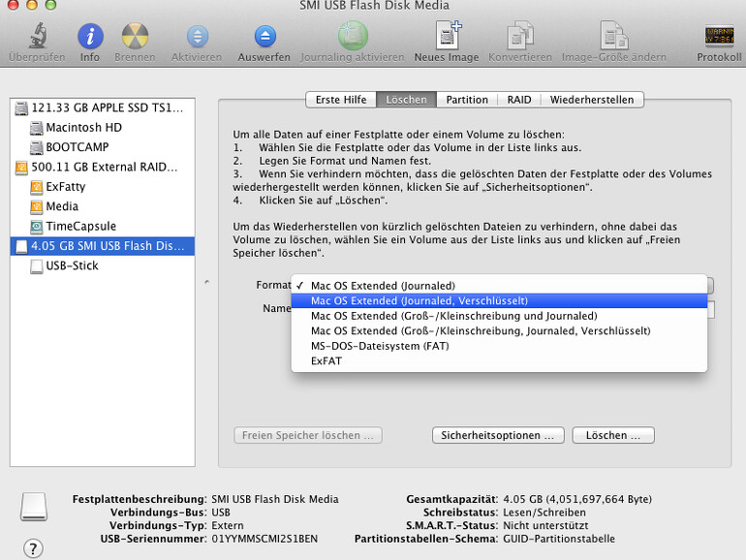Click the Löschen ... erase button
Viewport: 746px width, 560px height.
tap(613, 435)
